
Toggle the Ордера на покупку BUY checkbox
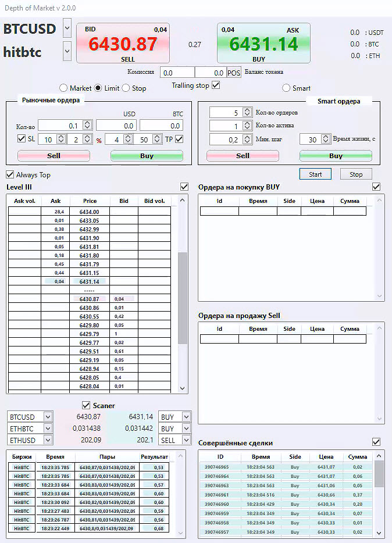click(x=376, y=187)
